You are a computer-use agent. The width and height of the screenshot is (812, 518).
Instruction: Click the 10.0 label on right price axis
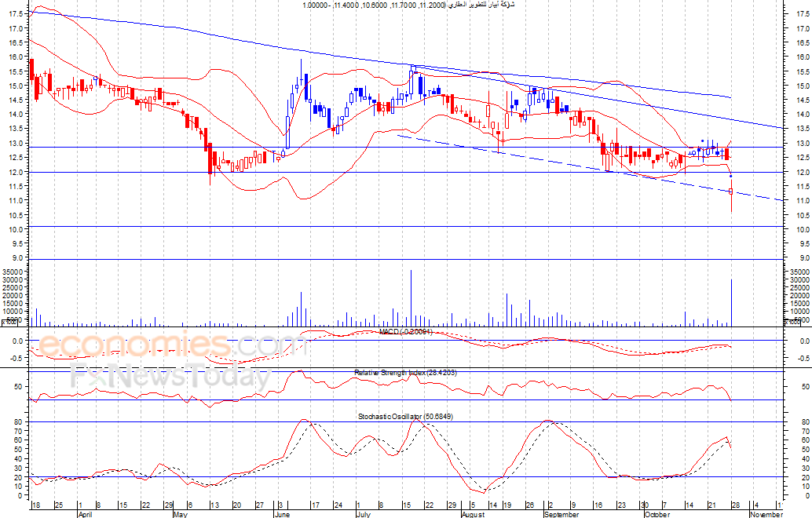click(x=803, y=230)
